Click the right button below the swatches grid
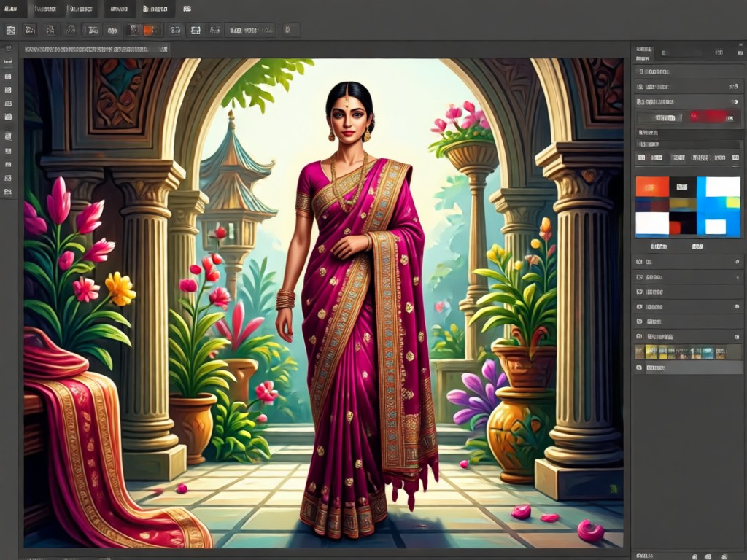Screen dimensions: 747x560 click(x=697, y=246)
